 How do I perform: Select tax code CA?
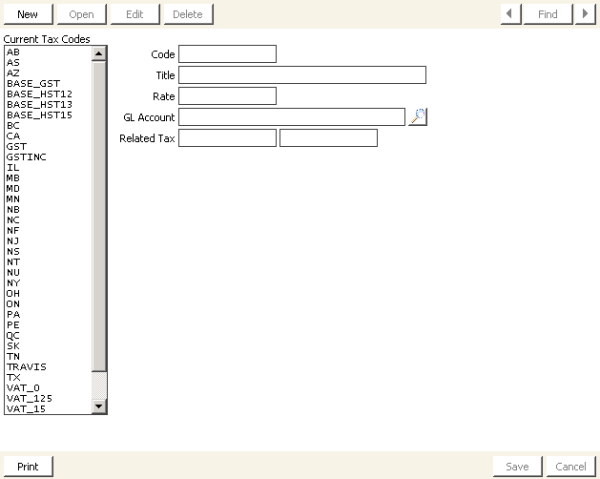tap(48, 136)
